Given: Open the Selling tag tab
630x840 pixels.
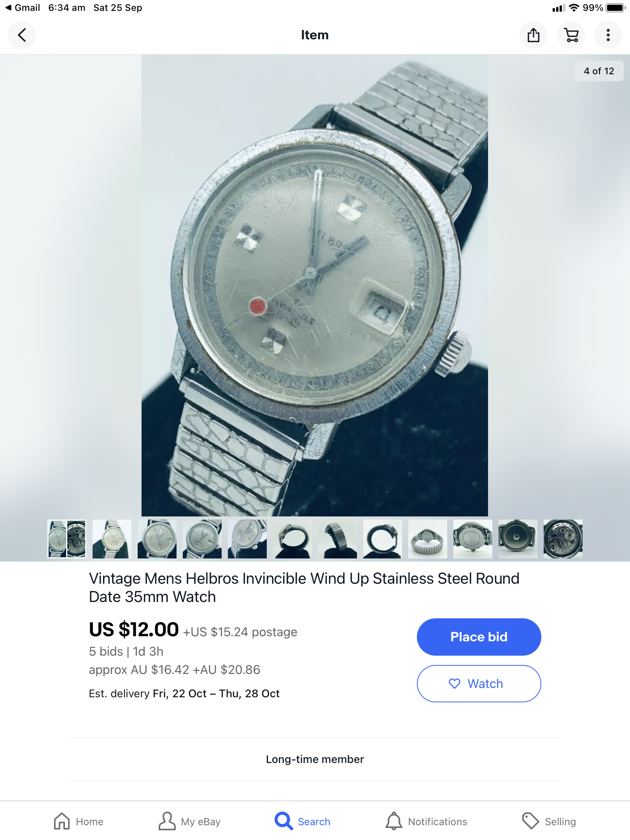Looking at the screenshot, I should tap(549, 821).
